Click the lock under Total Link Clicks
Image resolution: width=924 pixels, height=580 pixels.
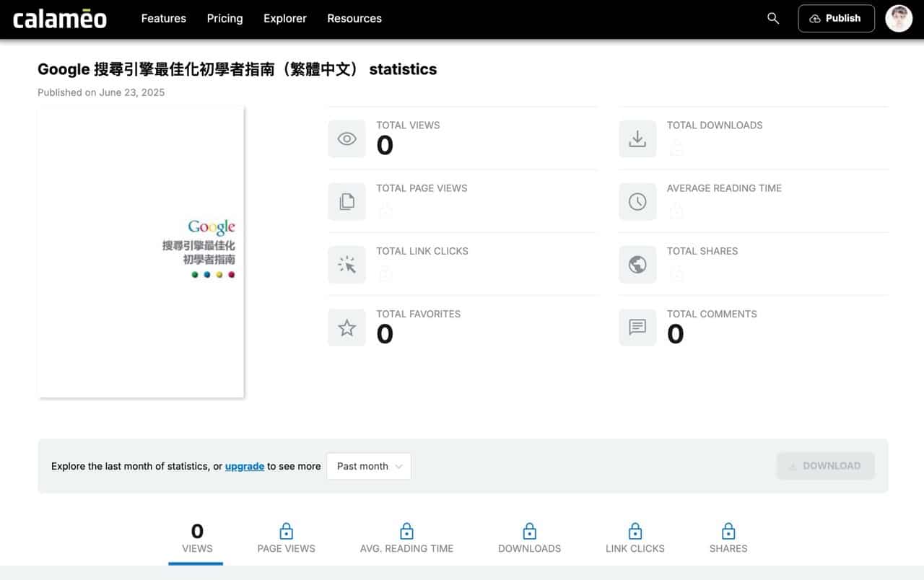tap(385, 273)
